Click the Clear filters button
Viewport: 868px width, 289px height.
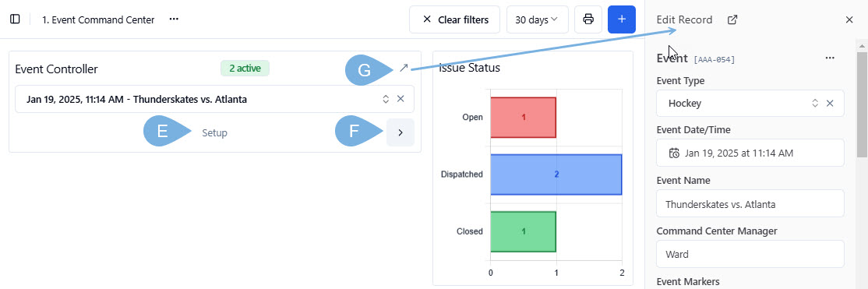point(454,19)
